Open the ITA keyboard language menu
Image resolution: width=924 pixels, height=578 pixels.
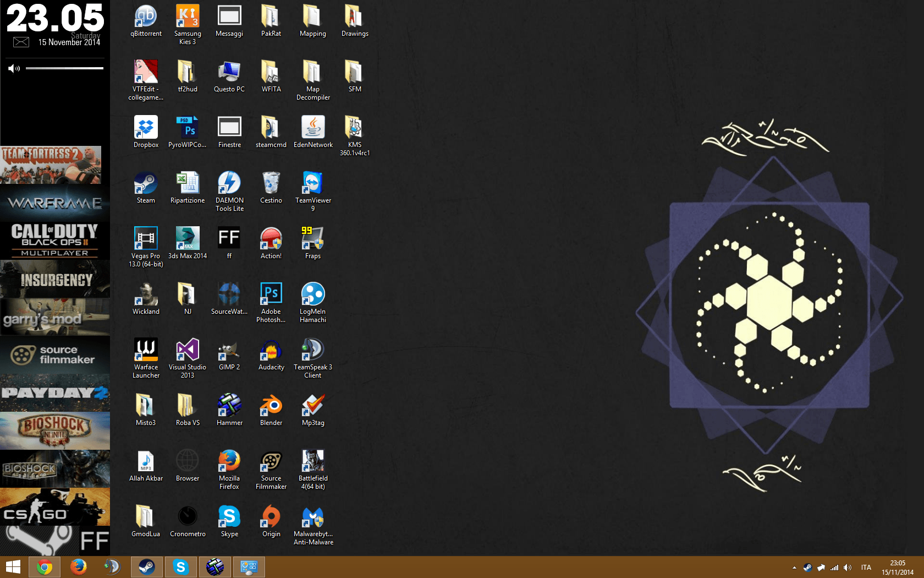866,567
